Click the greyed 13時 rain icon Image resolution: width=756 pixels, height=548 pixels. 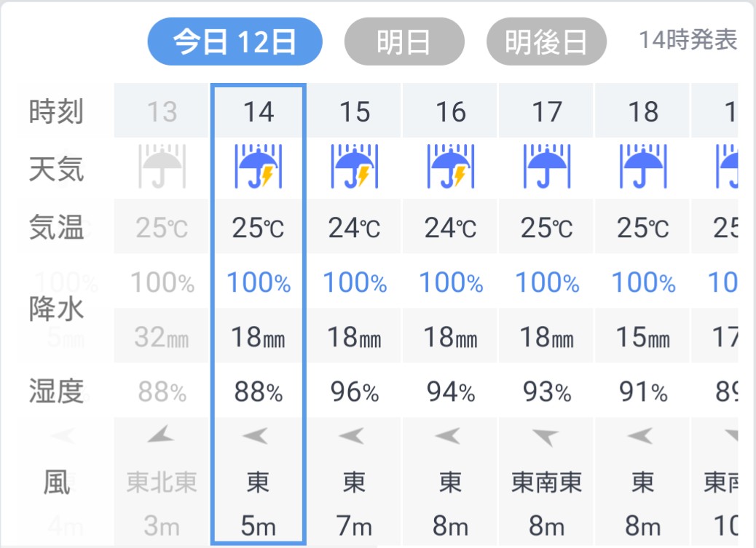[162, 167]
